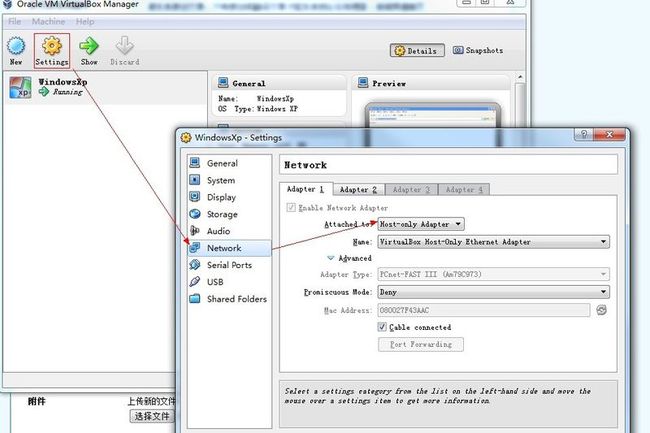The height and width of the screenshot is (433, 650).
Task: Collapse the Advanced section
Action: pyautogui.click(x=330, y=258)
